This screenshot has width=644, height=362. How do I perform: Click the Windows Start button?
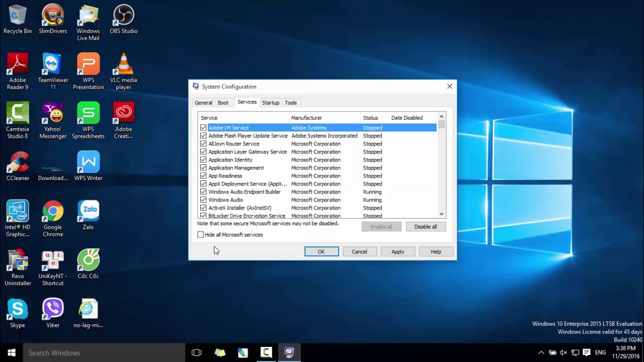pyautogui.click(x=12, y=352)
